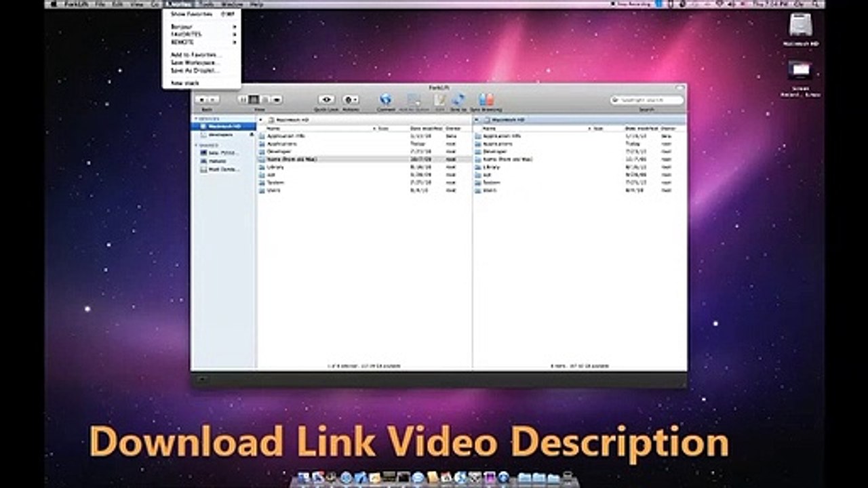Choose Save Workspace menu entry
The width and height of the screenshot is (868, 488).
(201, 63)
